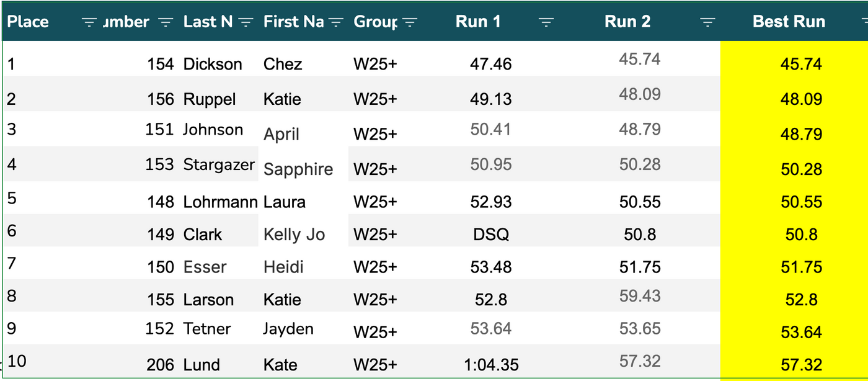Open the Run 2 filter dropdown
This screenshot has width=868, height=381.
(x=707, y=22)
